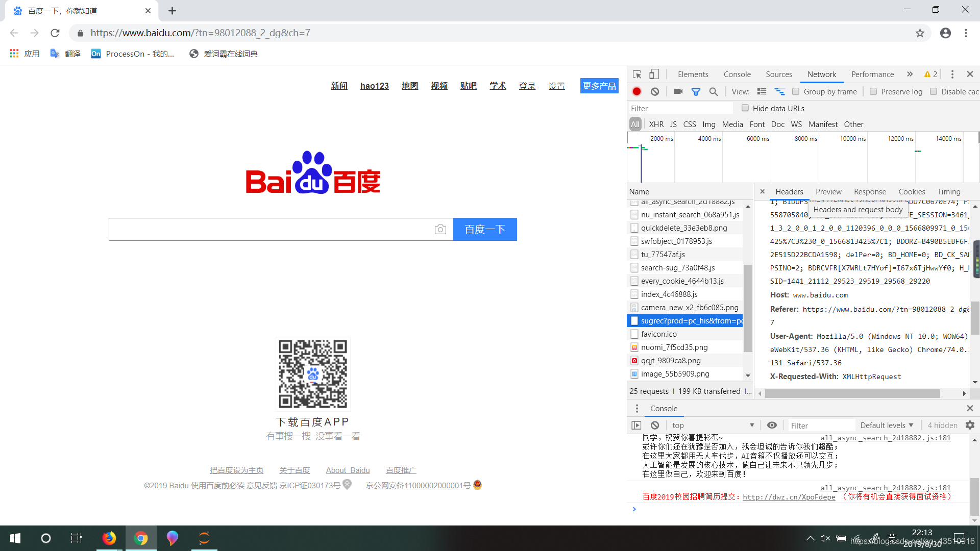The image size is (980, 551).
Task: Click the 登录 login link
Action: [527, 86]
